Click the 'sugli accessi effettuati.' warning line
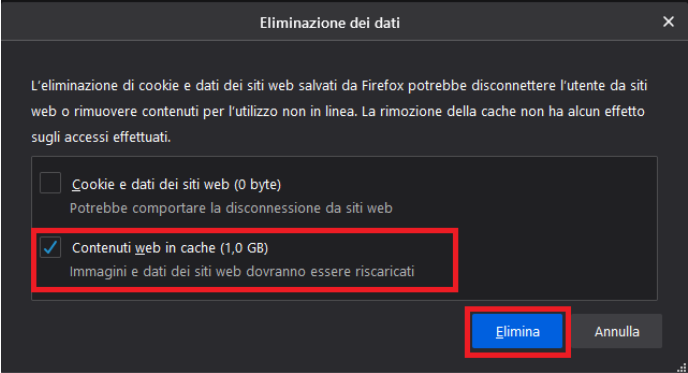Viewport: 688px width, 373px height. tap(101, 137)
